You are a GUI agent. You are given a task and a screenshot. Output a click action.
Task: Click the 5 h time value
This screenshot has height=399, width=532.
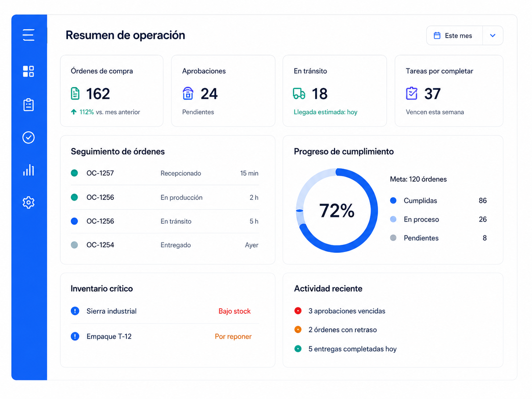click(x=254, y=221)
